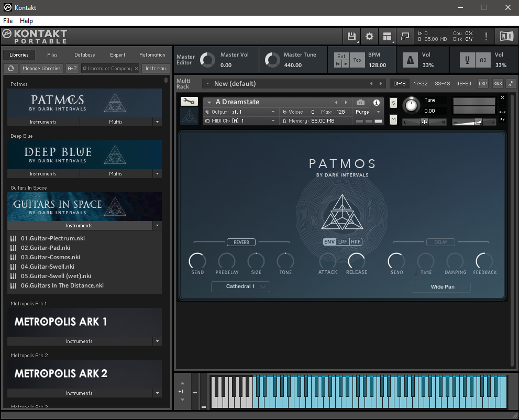Click the transport play button

click(x=346, y=64)
